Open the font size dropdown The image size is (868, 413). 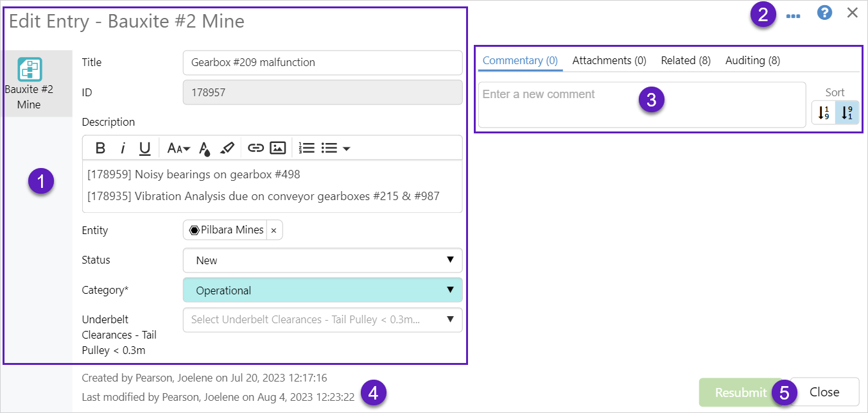tap(178, 148)
